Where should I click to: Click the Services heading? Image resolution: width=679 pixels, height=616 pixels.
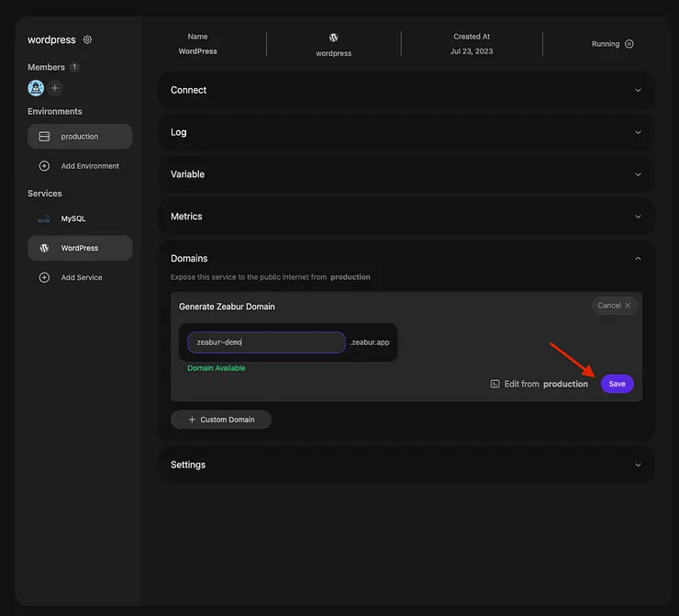tap(45, 193)
